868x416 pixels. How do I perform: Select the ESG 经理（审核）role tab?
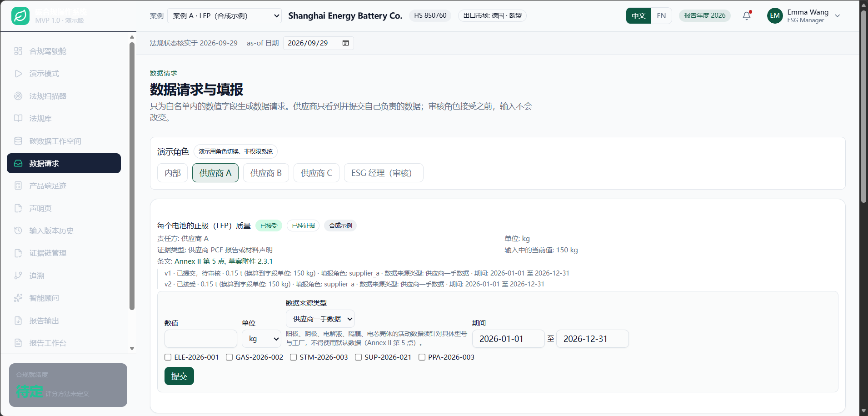(384, 173)
